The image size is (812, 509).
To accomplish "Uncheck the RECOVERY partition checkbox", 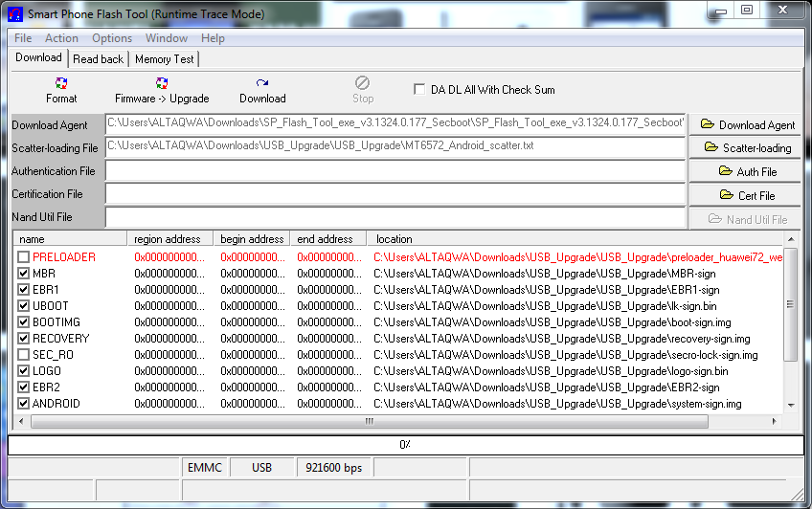I will (23, 339).
